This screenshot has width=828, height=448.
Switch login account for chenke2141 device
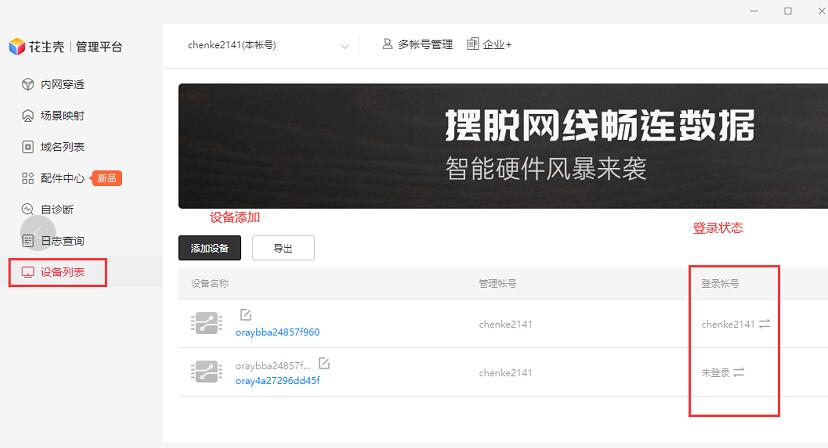[764, 324]
